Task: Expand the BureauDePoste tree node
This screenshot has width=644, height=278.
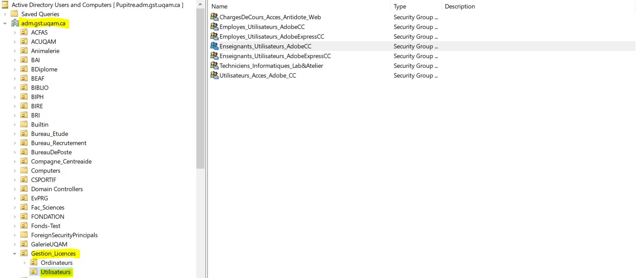Action: (x=15, y=152)
